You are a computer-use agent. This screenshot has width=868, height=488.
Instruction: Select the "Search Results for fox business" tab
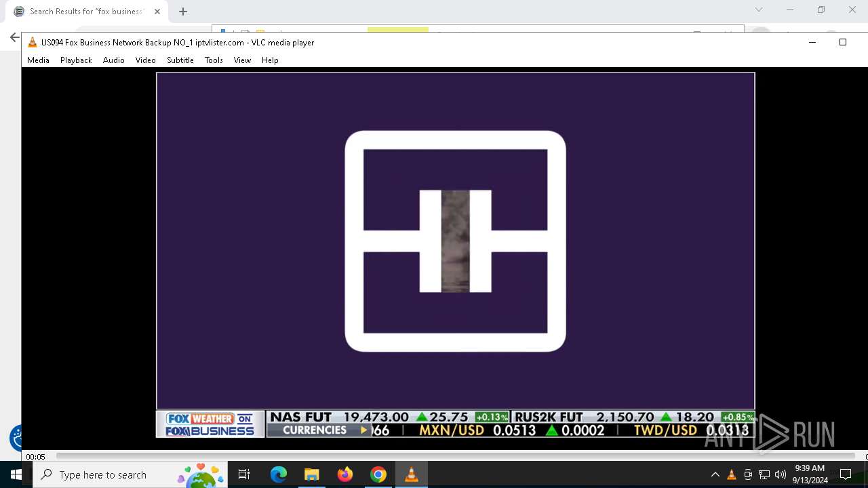pyautogui.click(x=86, y=12)
